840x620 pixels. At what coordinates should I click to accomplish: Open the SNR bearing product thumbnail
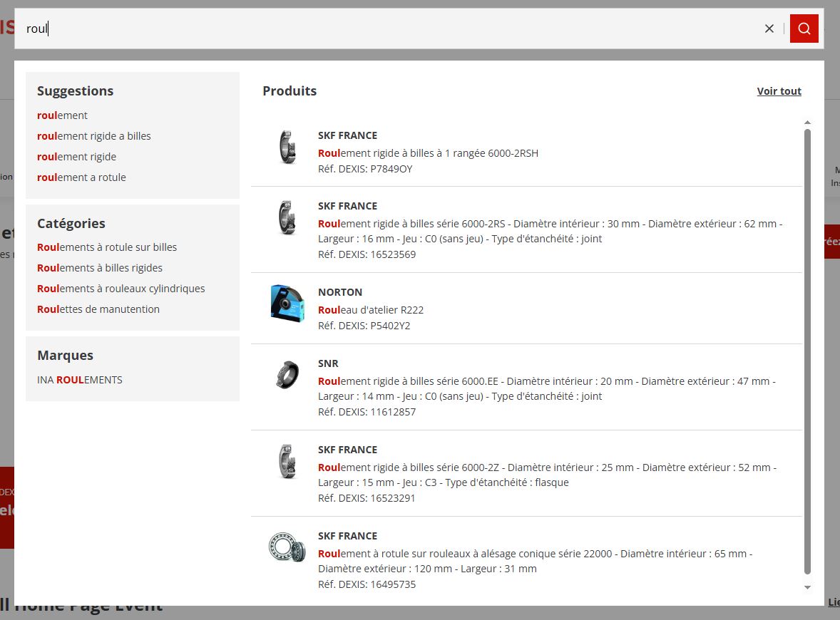point(287,374)
